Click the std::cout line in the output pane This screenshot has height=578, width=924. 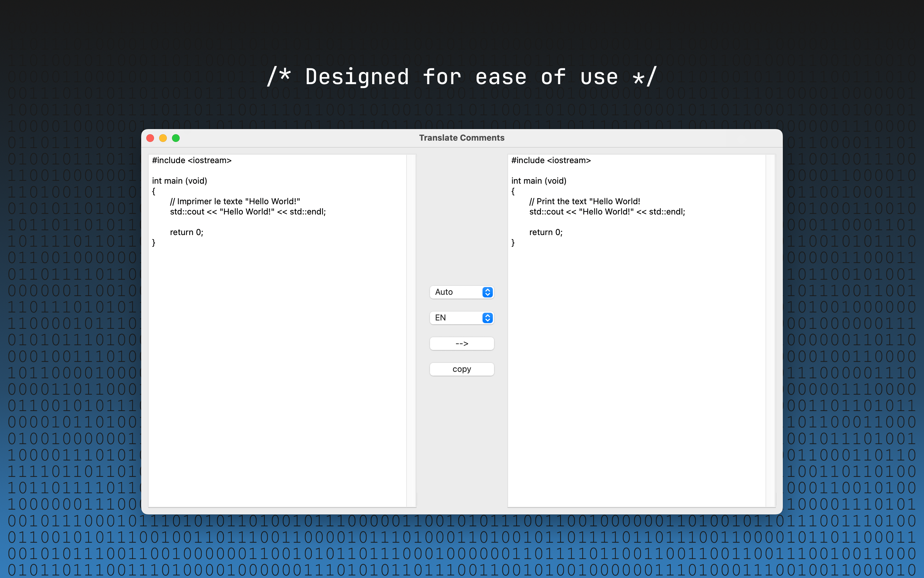click(x=607, y=212)
